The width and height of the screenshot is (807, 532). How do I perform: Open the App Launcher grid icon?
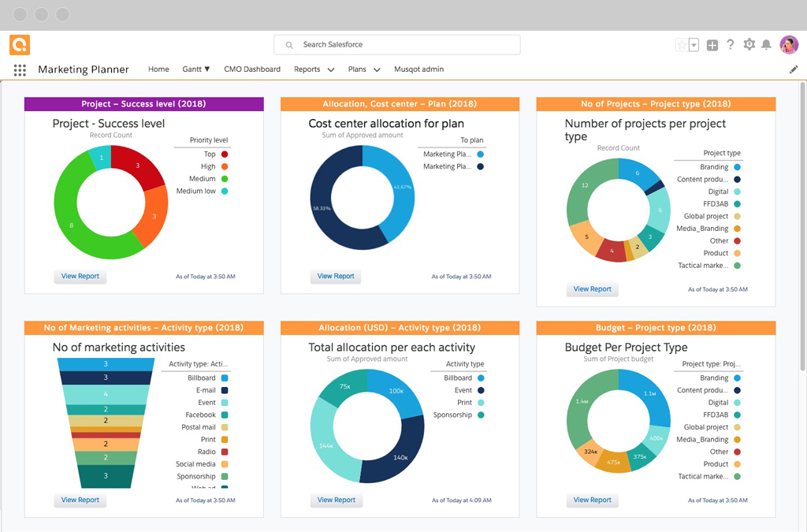19,69
